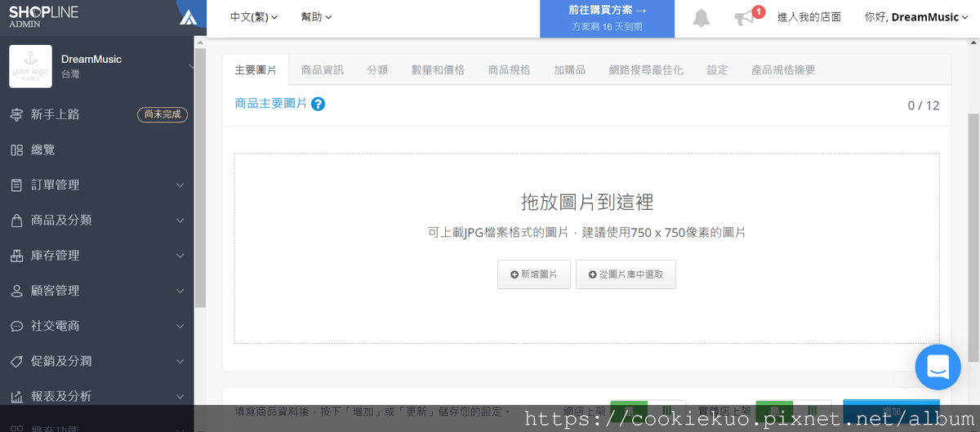Click the 總覽 dashboard icon
The image size is (980, 432).
pyautogui.click(x=17, y=150)
